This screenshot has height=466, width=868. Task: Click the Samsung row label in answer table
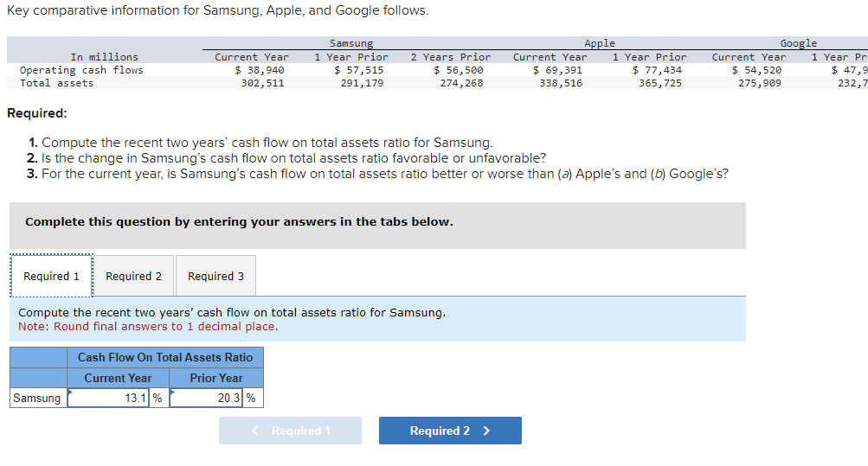(x=37, y=398)
